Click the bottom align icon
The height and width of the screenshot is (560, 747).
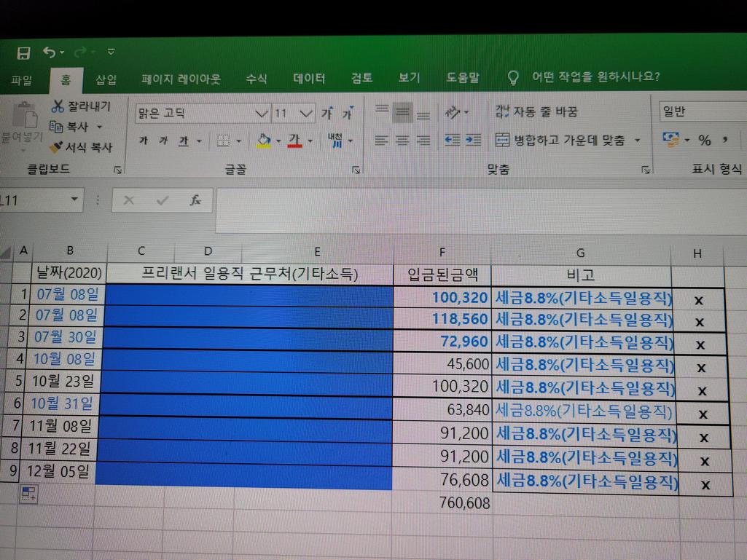423,114
